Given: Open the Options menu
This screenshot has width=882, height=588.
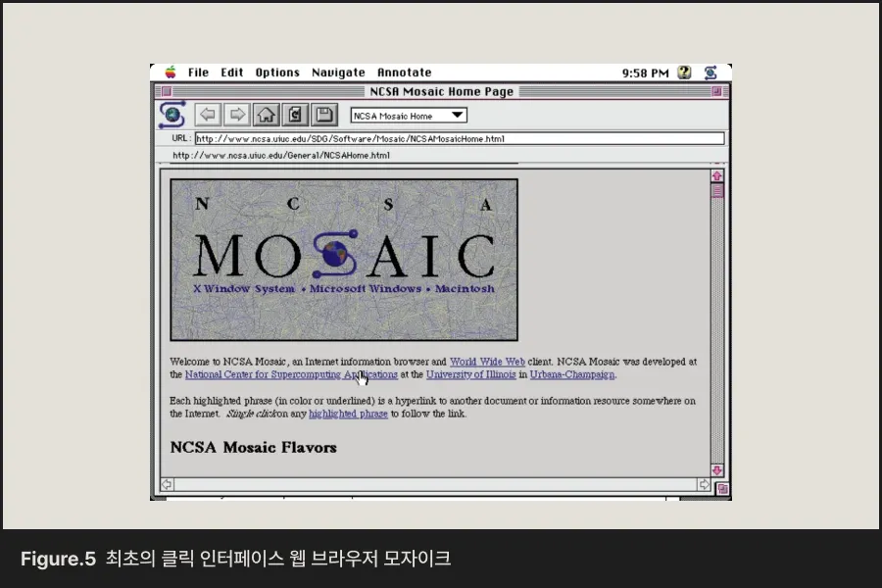Looking at the screenshot, I should pos(277,73).
